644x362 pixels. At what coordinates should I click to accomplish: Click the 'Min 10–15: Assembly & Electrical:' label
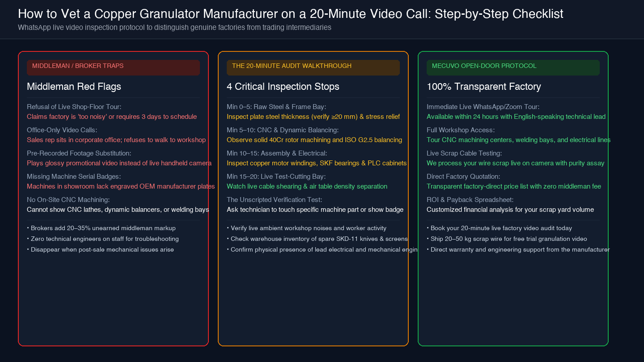(x=277, y=153)
